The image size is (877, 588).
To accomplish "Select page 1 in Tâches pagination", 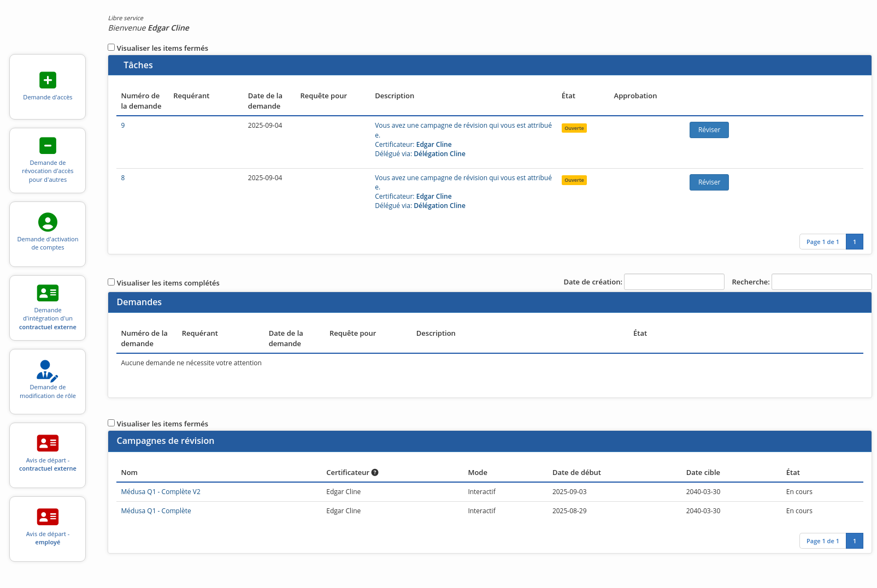I will [x=854, y=242].
